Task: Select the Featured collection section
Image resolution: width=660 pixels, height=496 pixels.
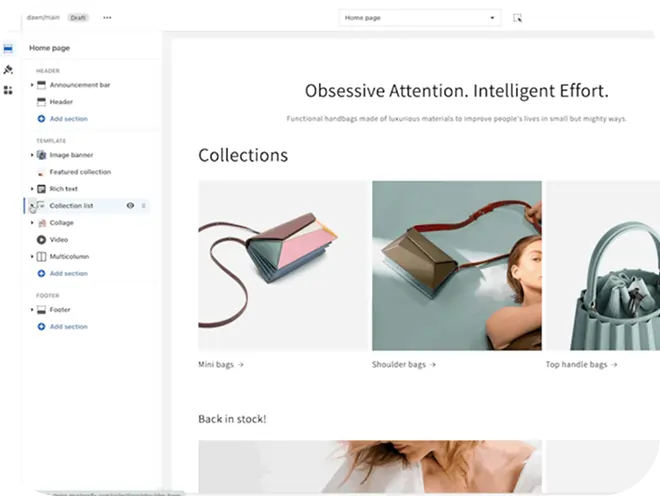Action: click(x=80, y=172)
